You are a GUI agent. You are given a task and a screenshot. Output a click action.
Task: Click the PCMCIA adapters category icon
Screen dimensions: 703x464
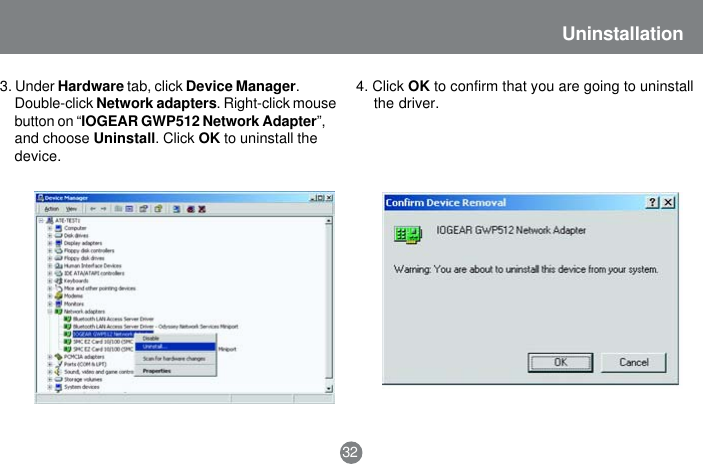click(58, 357)
